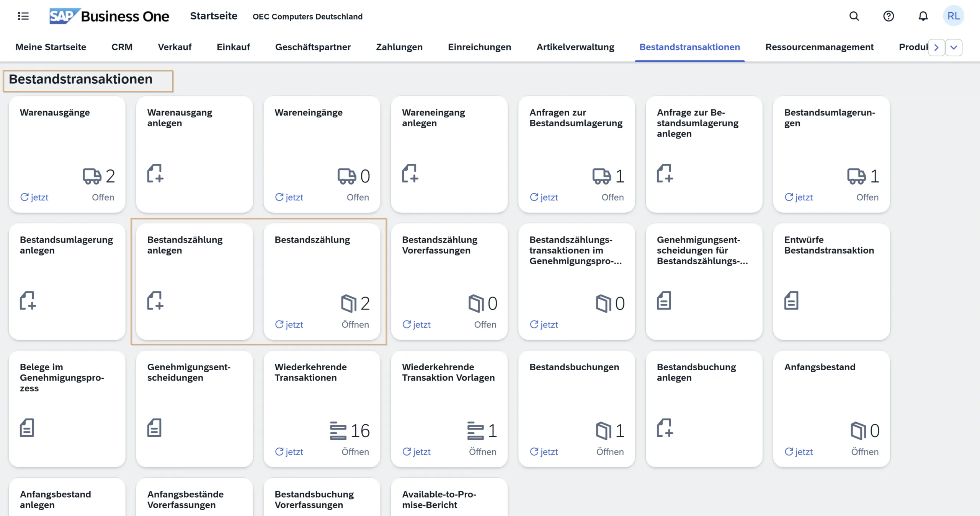Screen dimensions: 980x516
Task: Select the Einkauf tab
Action: pyautogui.click(x=233, y=47)
